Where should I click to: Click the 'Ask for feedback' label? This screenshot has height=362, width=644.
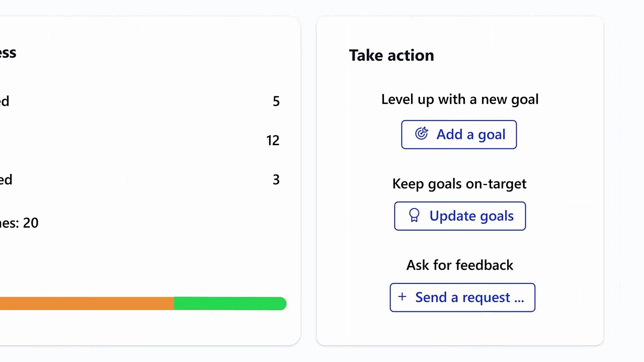click(x=460, y=265)
